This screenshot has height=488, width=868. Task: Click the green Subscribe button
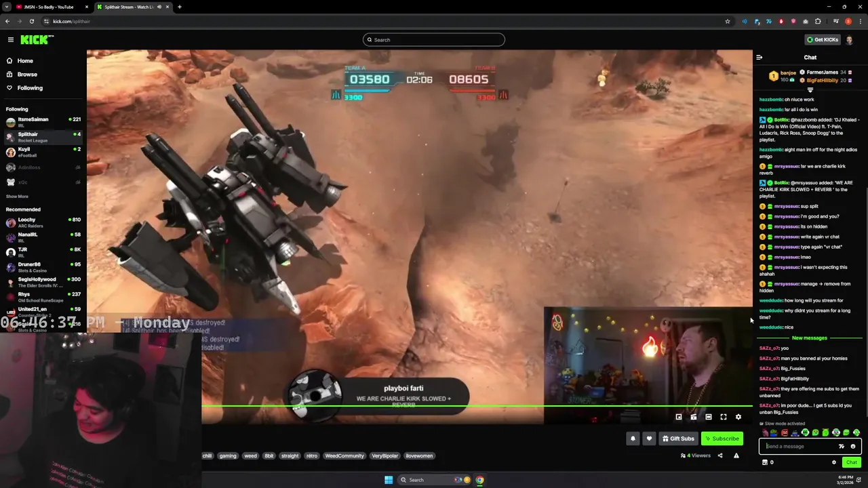tap(722, 439)
